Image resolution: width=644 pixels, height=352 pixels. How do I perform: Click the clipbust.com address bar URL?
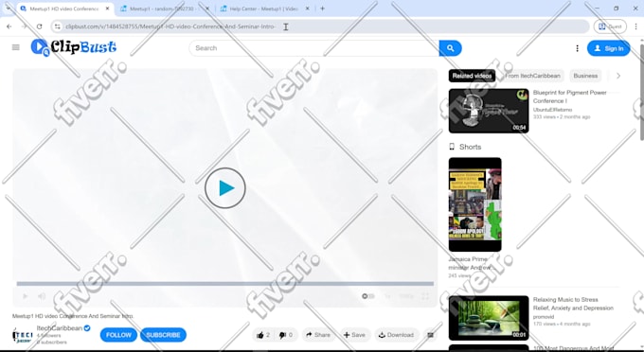pyautogui.click(x=170, y=26)
